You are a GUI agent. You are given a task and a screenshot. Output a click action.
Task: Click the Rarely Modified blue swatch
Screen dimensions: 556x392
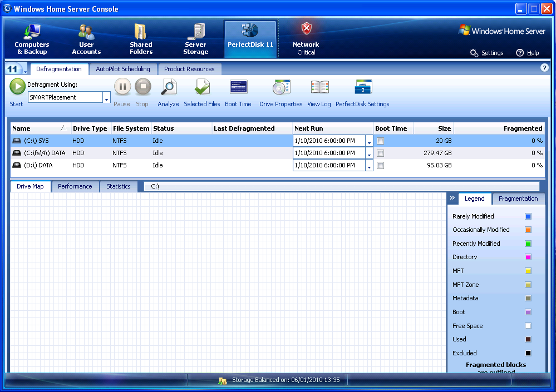coord(528,216)
